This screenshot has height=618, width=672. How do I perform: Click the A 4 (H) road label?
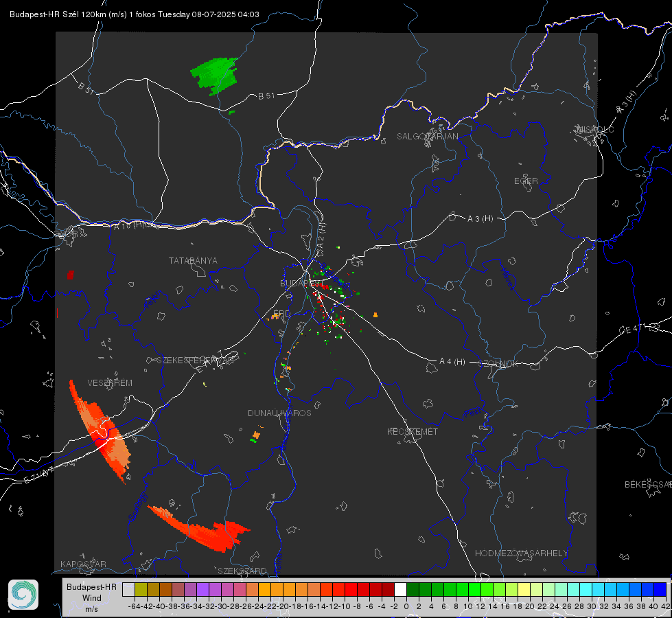point(452,362)
